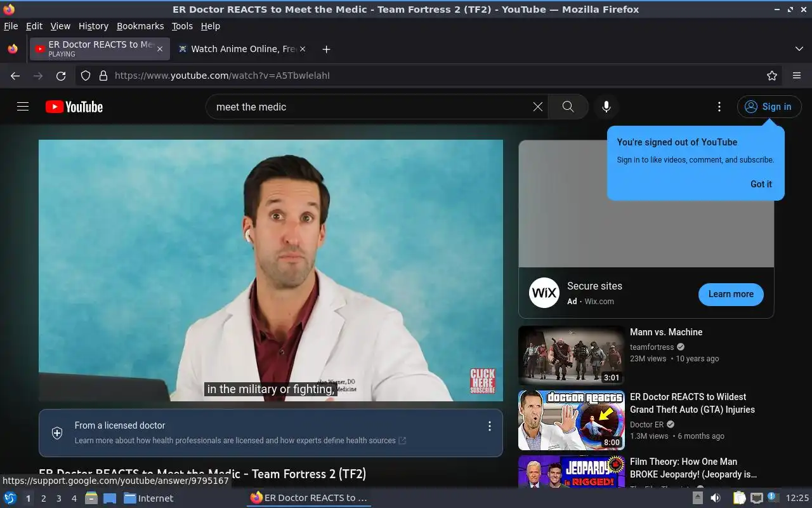Switch to workspace 3
The width and height of the screenshot is (812, 508).
tap(58, 498)
